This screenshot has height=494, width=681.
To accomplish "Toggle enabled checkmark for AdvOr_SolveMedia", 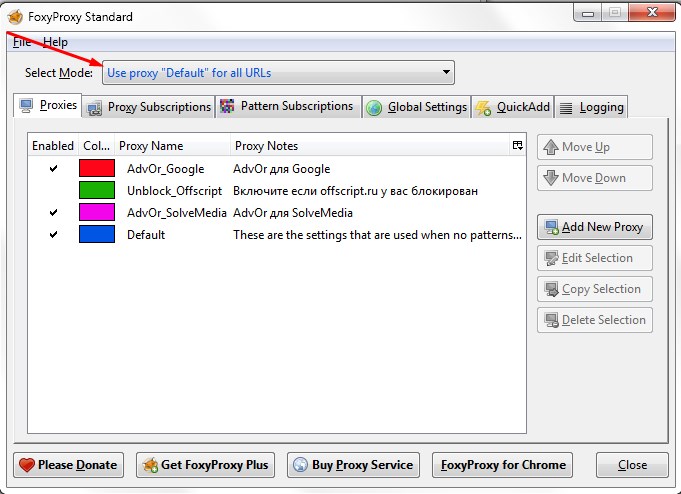I will click(x=53, y=212).
